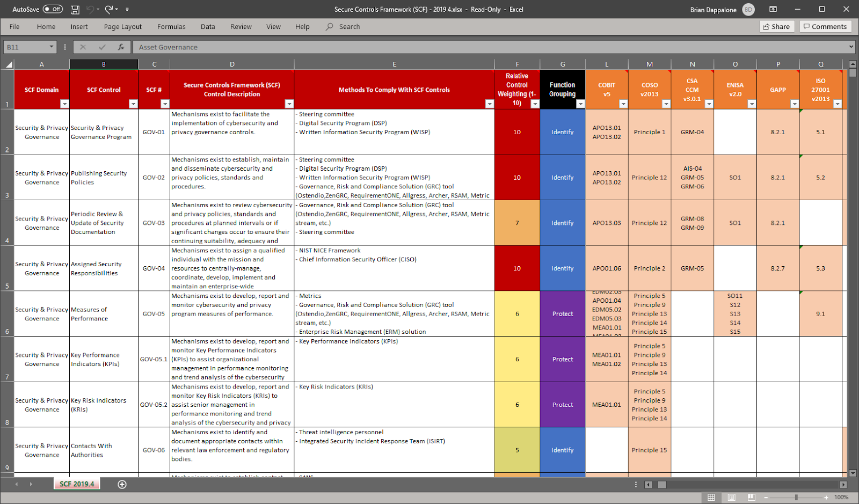Screen dimensions: 859x504
Task: Open COBIT v5 filter dropdown
Action: [x=623, y=104]
